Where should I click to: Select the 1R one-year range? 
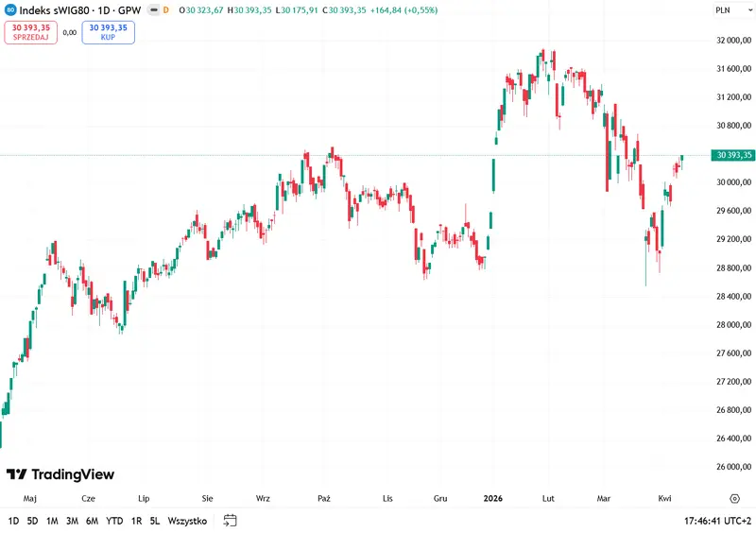click(136, 521)
